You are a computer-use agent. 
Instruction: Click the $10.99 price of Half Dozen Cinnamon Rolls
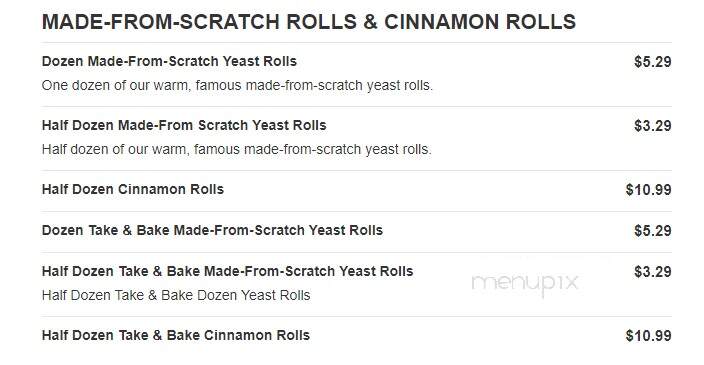click(x=649, y=189)
